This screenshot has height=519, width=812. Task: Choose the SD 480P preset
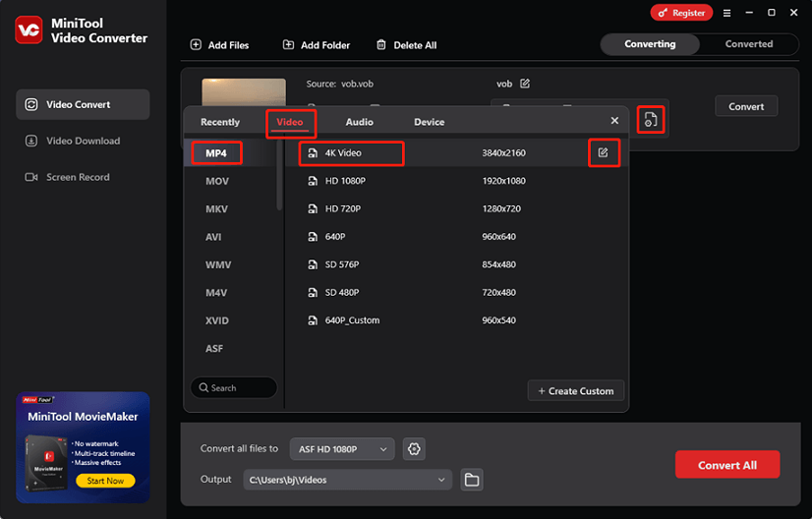[457, 293]
